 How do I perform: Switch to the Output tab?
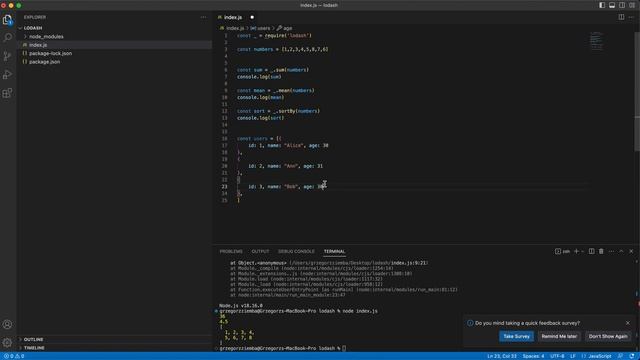pos(260,251)
